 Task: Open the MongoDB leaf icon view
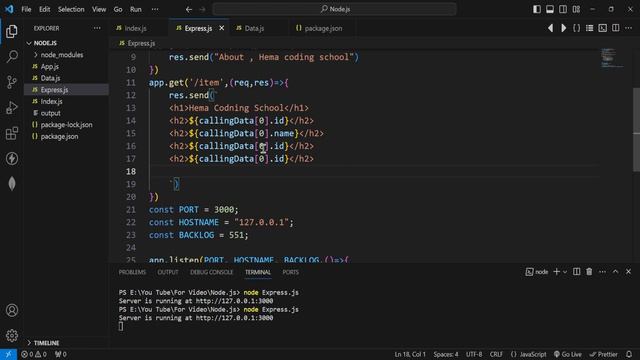pyautogui.click(x=12, y=184)
